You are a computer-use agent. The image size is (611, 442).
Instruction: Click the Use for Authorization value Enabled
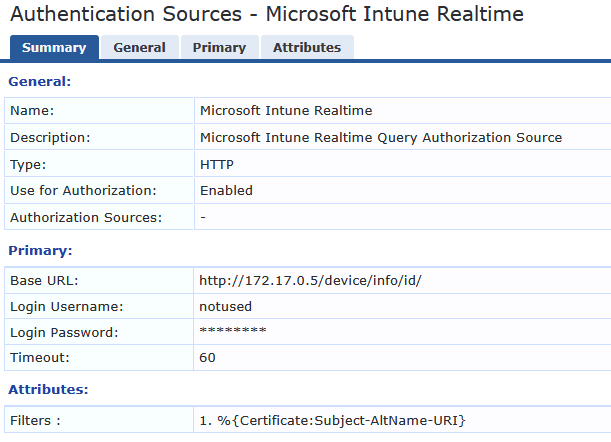[226, 191]
